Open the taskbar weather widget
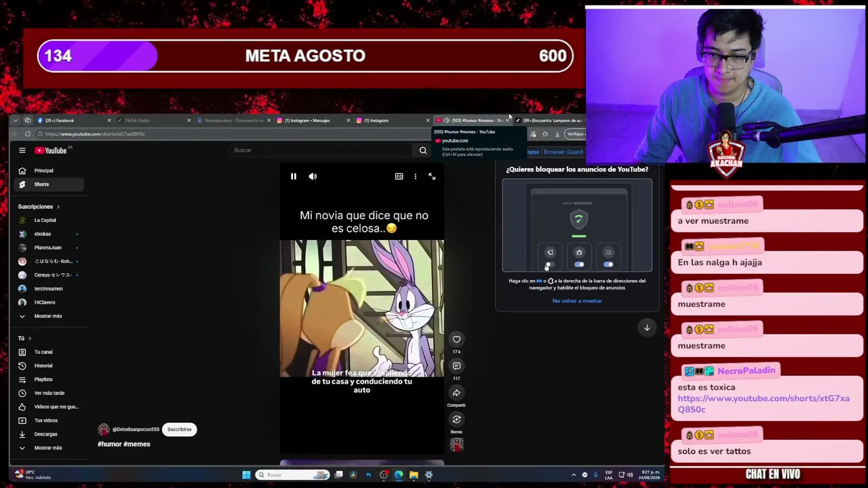Image resolution: width=868 pixels, height=488 pixels. tap(34, 474)
